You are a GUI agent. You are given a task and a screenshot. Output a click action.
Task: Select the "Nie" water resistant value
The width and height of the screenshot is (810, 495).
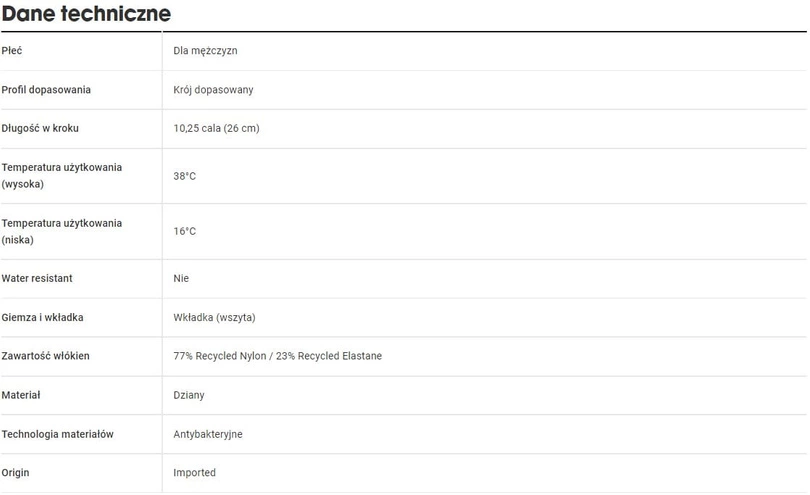point(181,279)
